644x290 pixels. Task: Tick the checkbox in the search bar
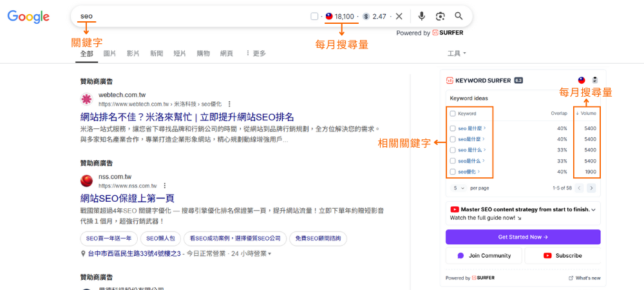(x=314, y=16)
